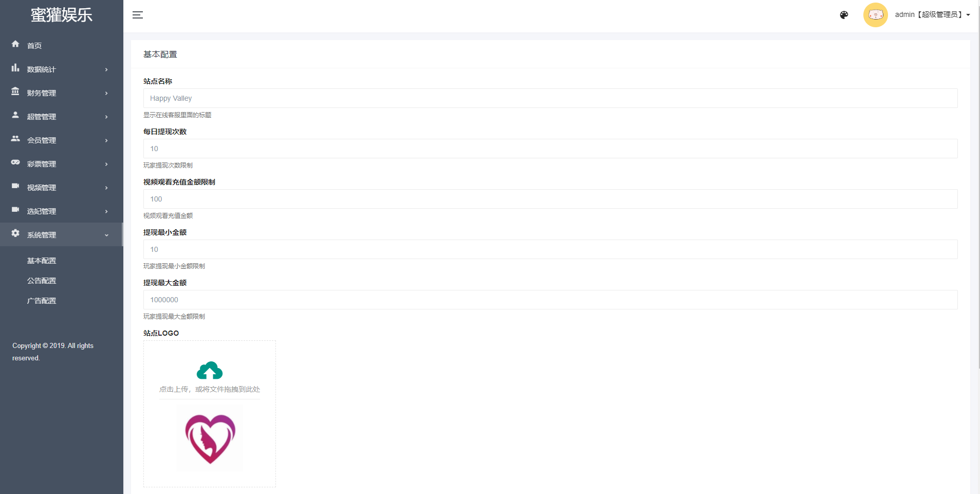Click the gamepad lottery management icon
Image resolution: width=980 pixels, height=494 pixels.
[15, 162]
